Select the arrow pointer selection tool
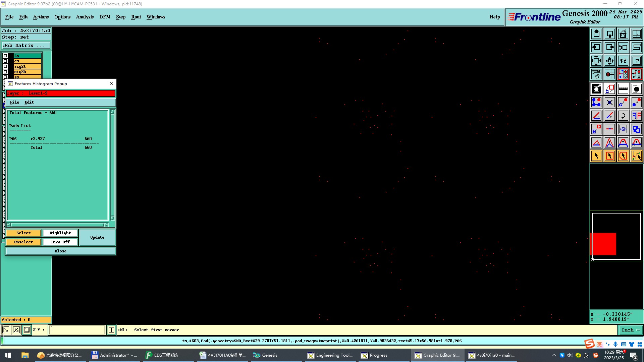 coord(596,156)
